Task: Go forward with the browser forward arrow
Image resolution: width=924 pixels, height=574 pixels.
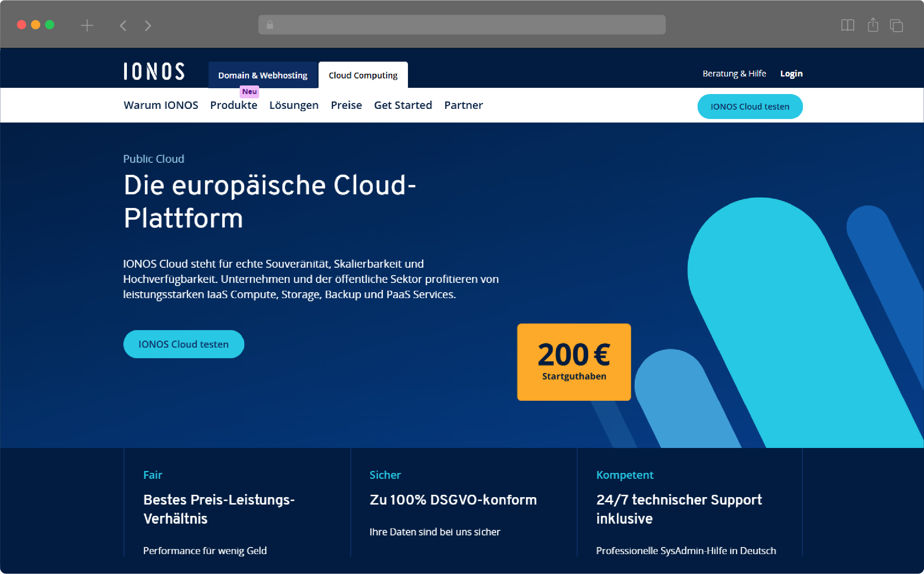Action: click(x=148, y=26)
